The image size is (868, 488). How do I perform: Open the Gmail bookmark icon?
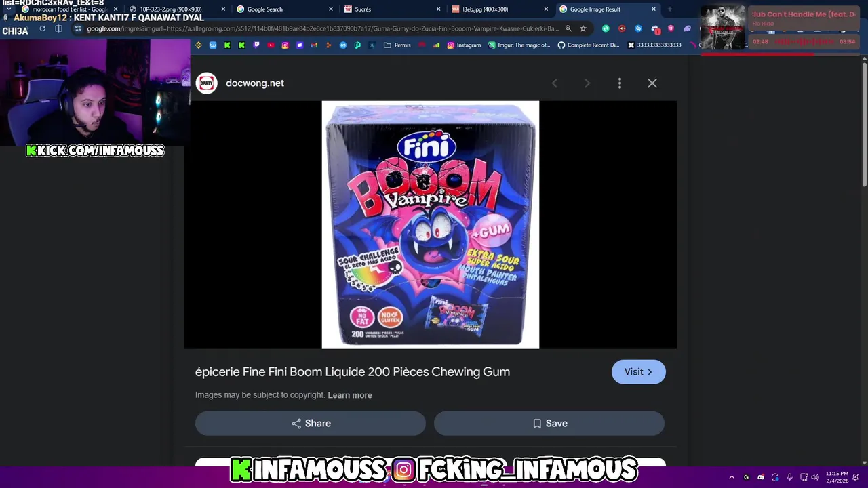click(314, 45)
